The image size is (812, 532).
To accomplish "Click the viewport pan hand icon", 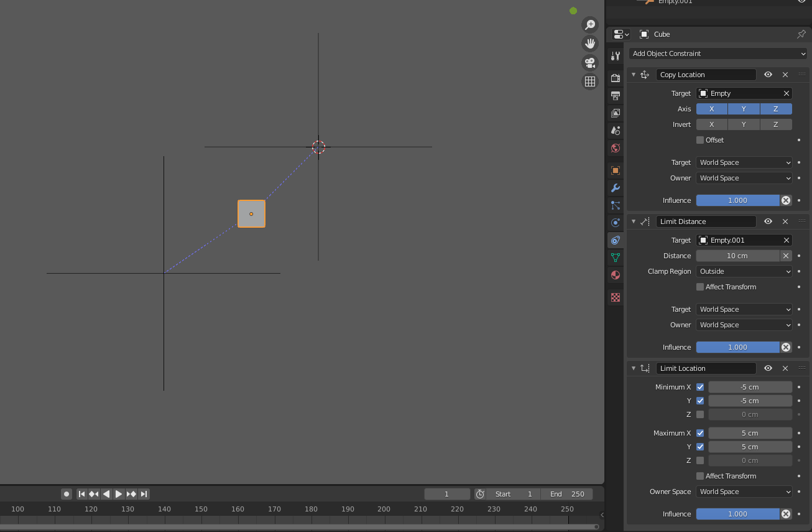I will [x=590, y=44].
